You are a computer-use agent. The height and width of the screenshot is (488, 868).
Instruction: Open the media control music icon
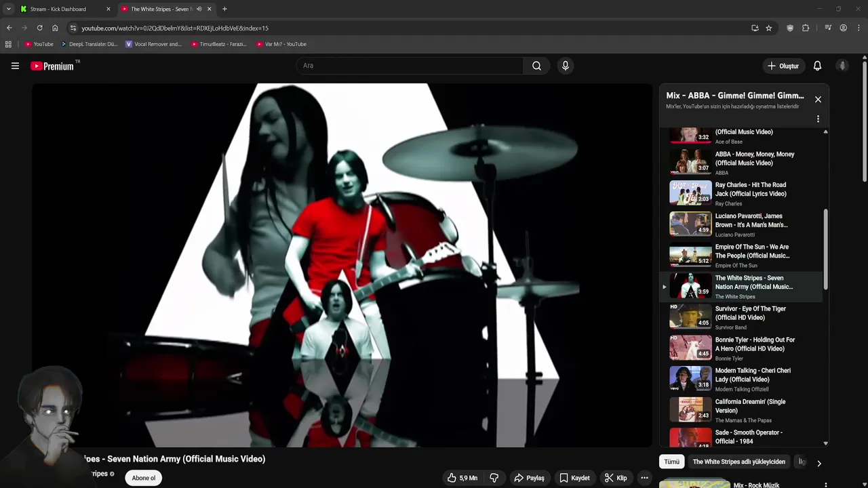coord(828,28)
